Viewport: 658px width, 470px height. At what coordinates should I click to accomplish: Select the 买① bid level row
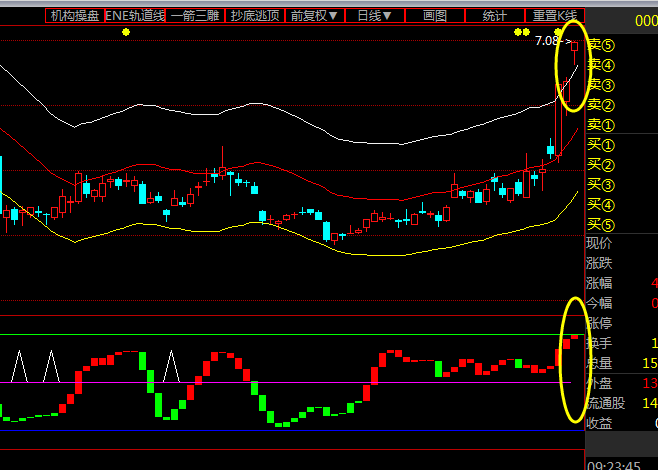(600, 145)
